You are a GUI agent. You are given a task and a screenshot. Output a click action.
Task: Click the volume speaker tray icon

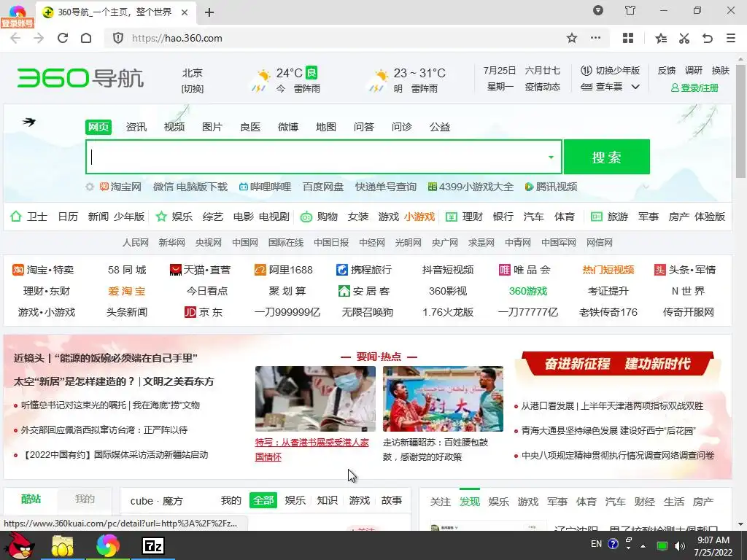[680, 545]
